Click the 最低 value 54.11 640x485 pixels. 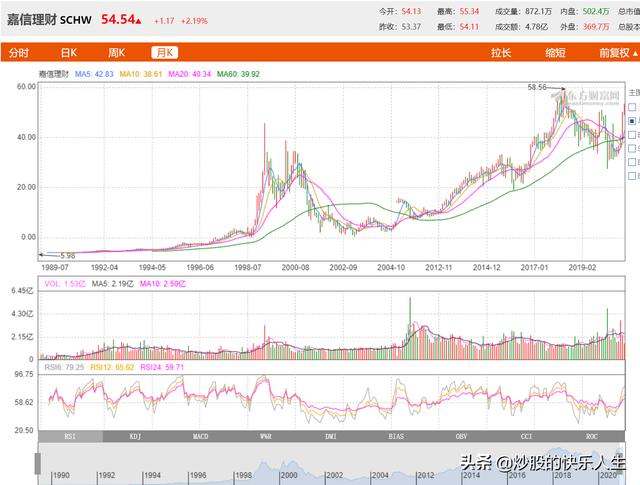[469, 27]
